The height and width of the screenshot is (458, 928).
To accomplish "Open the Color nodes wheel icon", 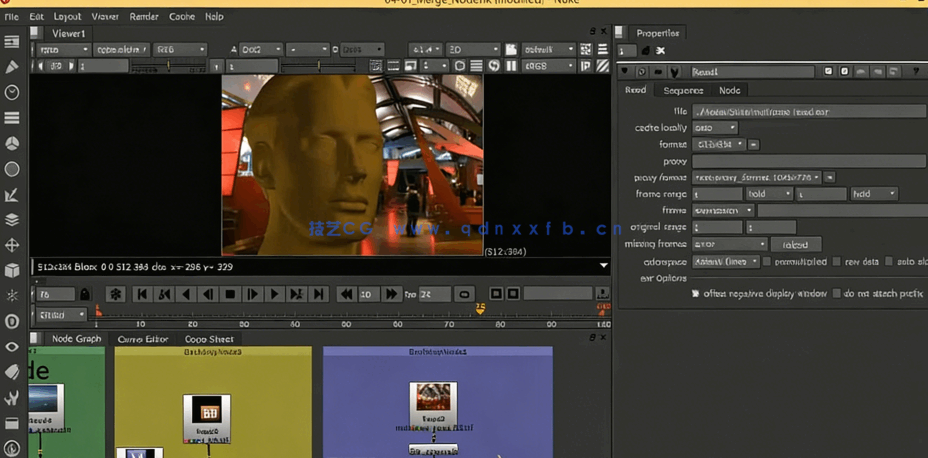I will [12, 143].
